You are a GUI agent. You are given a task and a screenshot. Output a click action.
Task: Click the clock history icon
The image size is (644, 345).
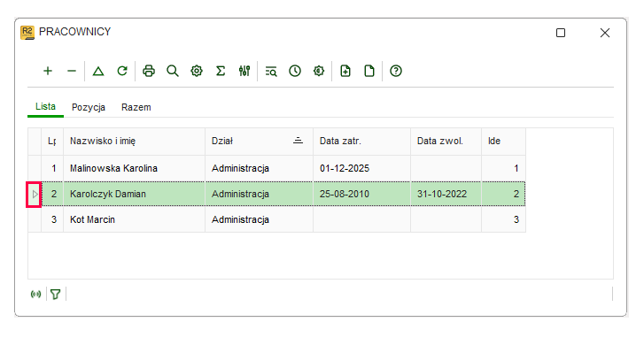tap(295, 71)
